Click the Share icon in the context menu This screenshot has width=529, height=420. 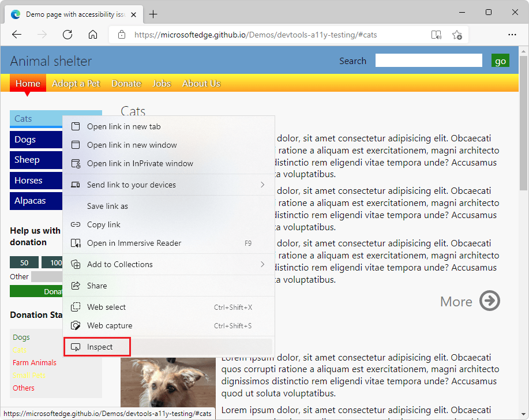76,286
